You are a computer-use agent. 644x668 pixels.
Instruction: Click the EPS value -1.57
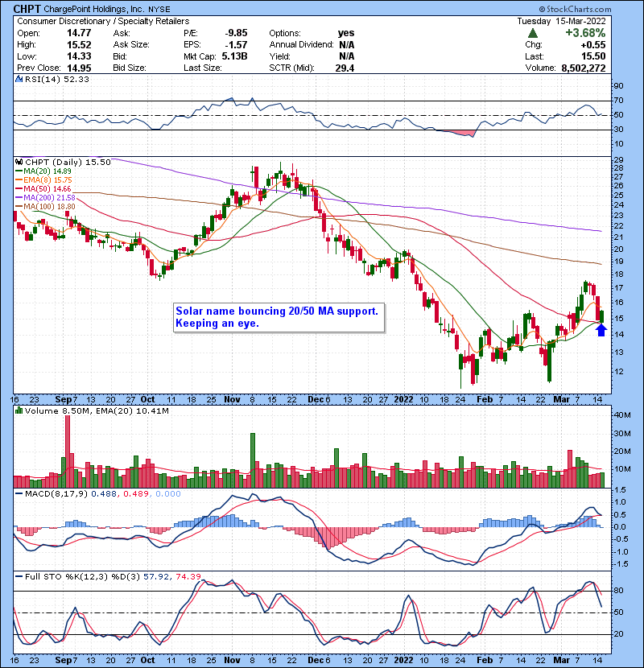coord(236,45)
